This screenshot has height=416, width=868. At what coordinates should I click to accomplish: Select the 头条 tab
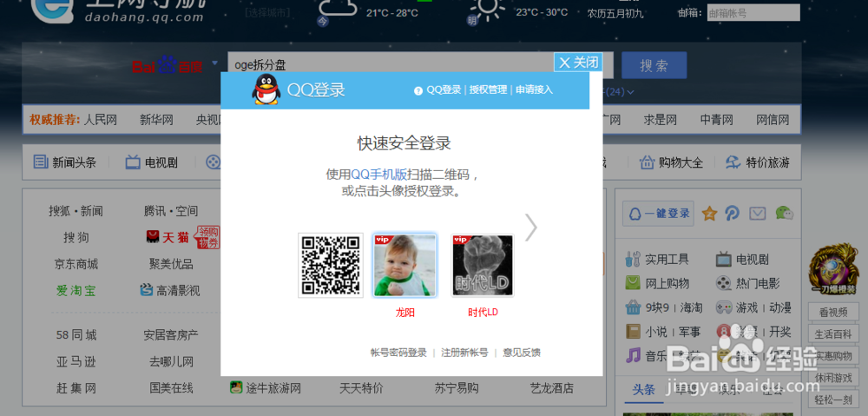coord(644,389)
